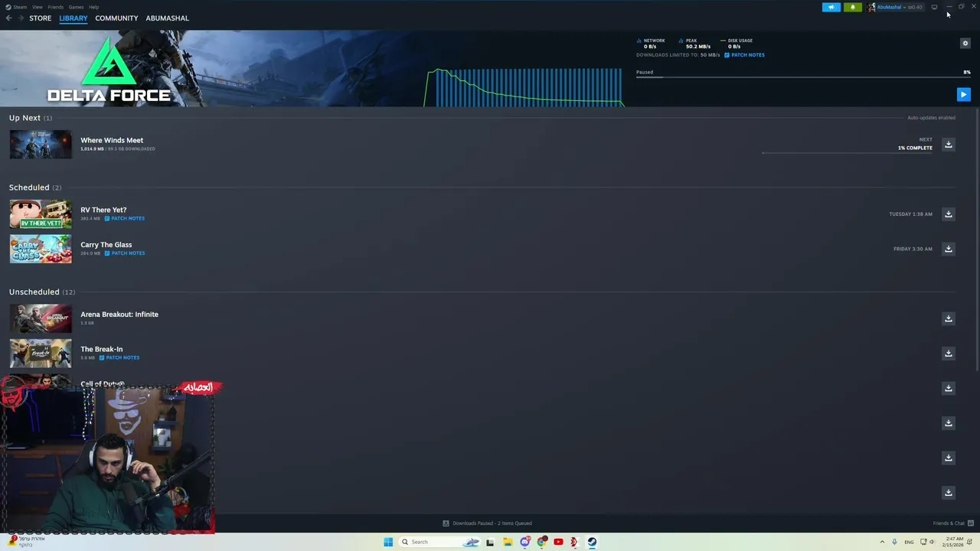Click Where Winds Meet title text
The width and height of the screenshot is (980, 551).
112,140
